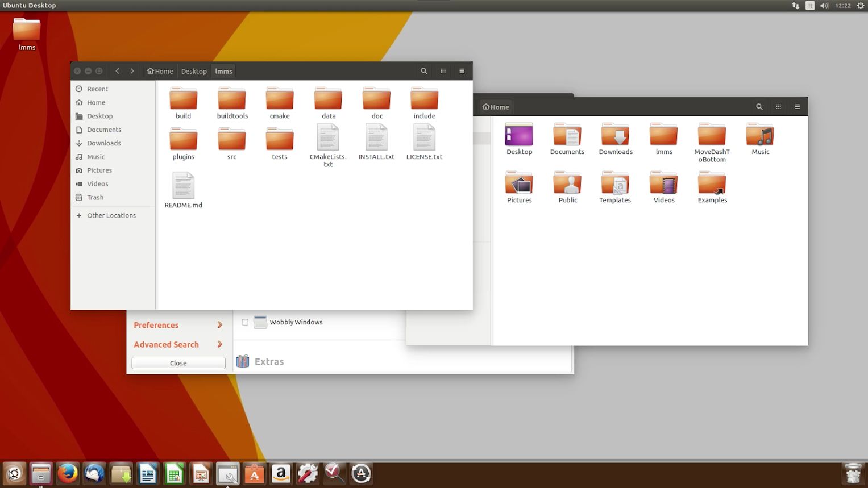Open the Trash icon at bottom right
868x488 pixels.
[853, 473]
